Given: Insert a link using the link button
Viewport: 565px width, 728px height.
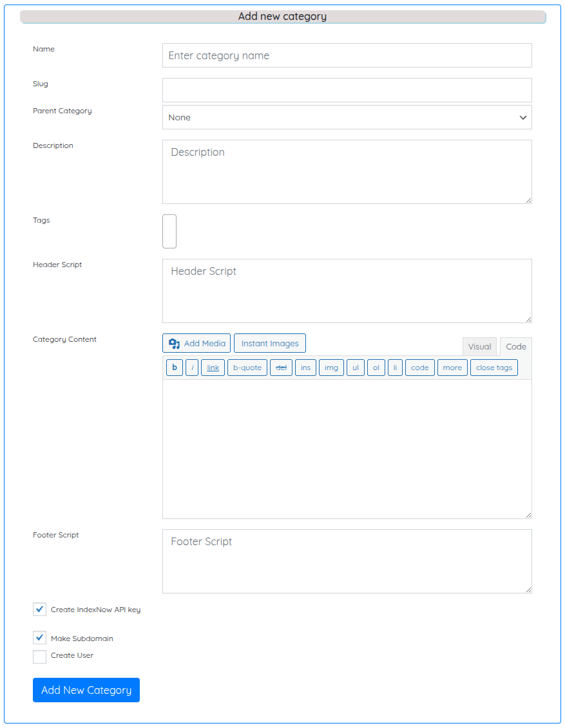Looking at the screenshot, I should click(x=213, y=368).
